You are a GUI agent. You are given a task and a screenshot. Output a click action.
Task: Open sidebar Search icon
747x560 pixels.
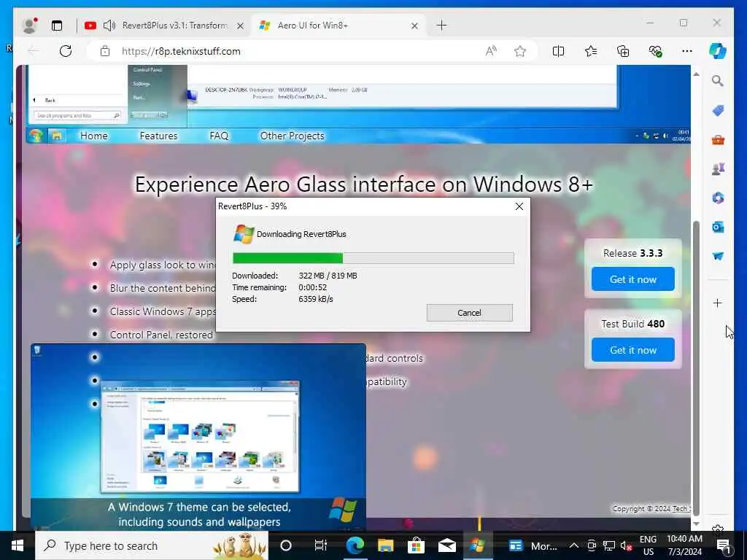(x=718, y=80)
